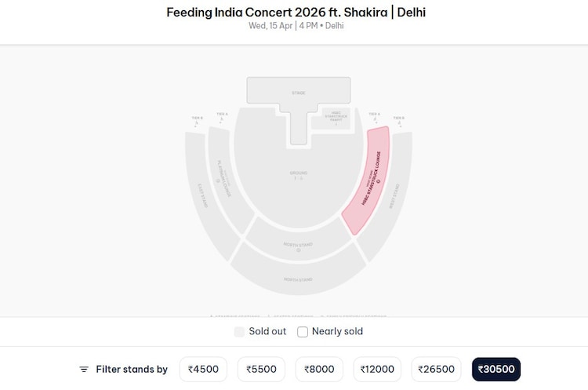Click the Tier A marker near West Stand
This screenshot has width=588, height=390.
[375, 116]
